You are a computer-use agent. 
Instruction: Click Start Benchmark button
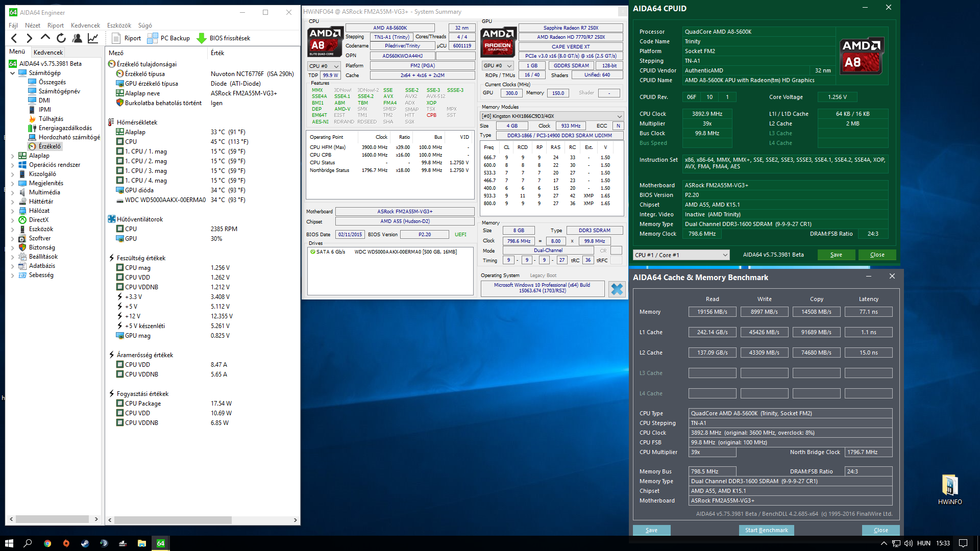point(766,530)
